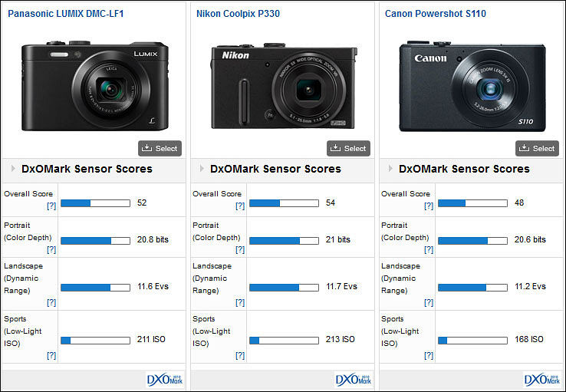Click the Nikon Overall Score bar
The width and height of the screenshot is (566, 392).
[x=284, y=203]
